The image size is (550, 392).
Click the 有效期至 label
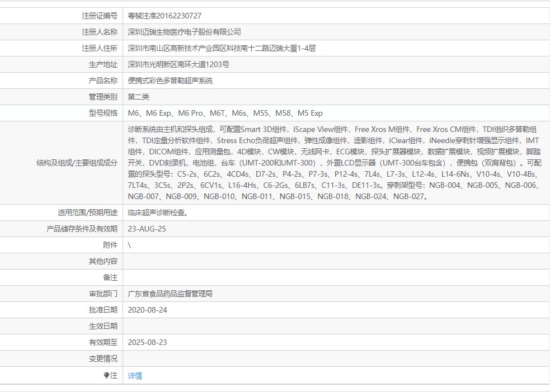103,343
